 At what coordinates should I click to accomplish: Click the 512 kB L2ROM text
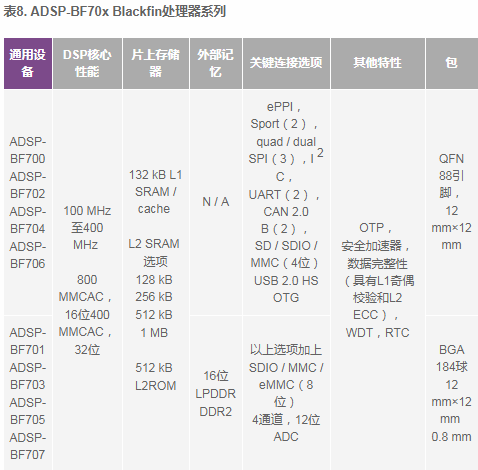[155, 377]
